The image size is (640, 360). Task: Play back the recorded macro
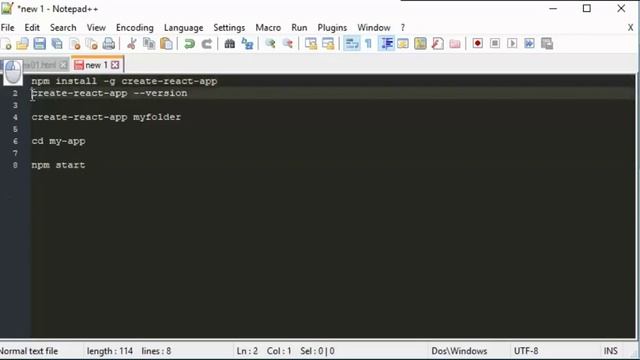(x=512, y=44)
